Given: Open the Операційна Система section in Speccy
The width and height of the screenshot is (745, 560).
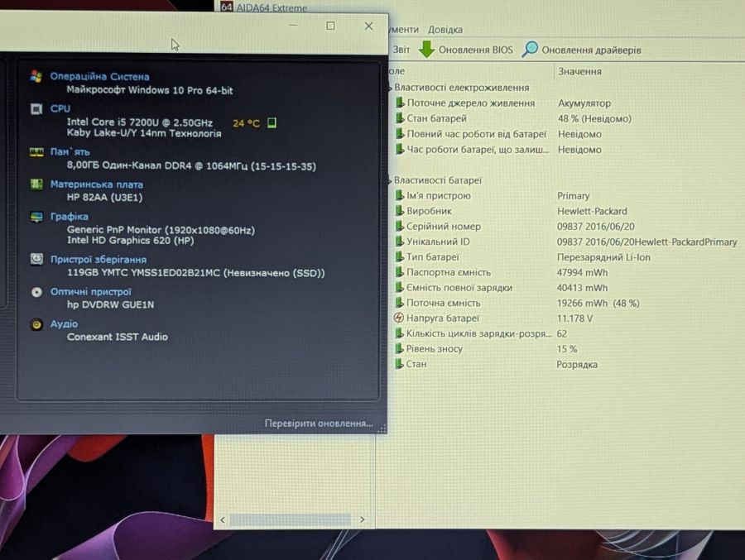Looking at the screenshot, I should click(99, 76).
